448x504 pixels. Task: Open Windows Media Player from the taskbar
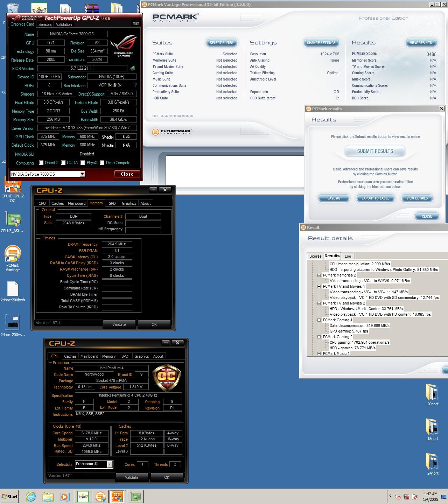(65, 497)
